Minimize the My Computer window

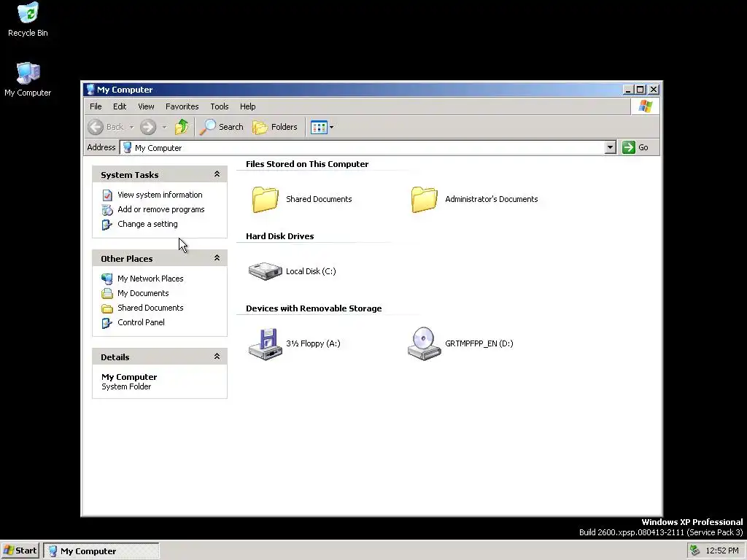click(x=628, y=90)
